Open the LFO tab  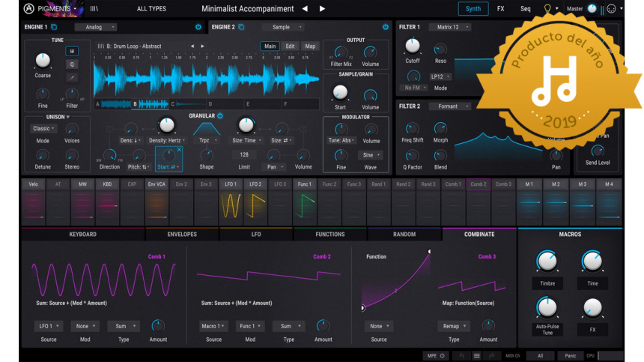pos(256,234)
